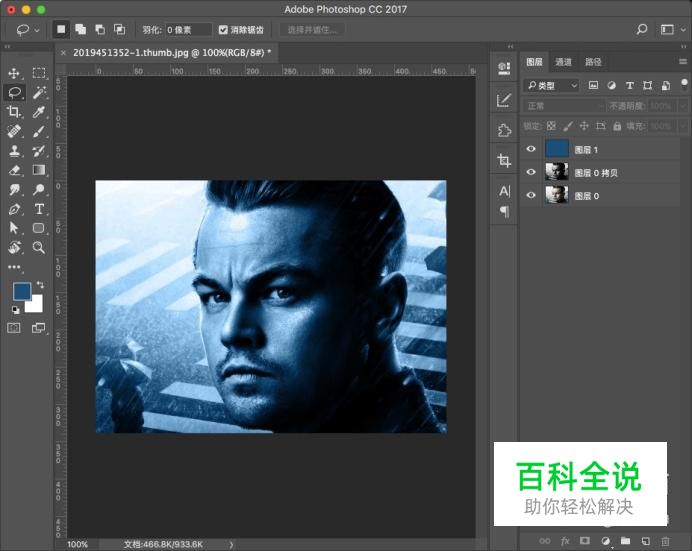Select the Smudge tool

click(14, 189)
